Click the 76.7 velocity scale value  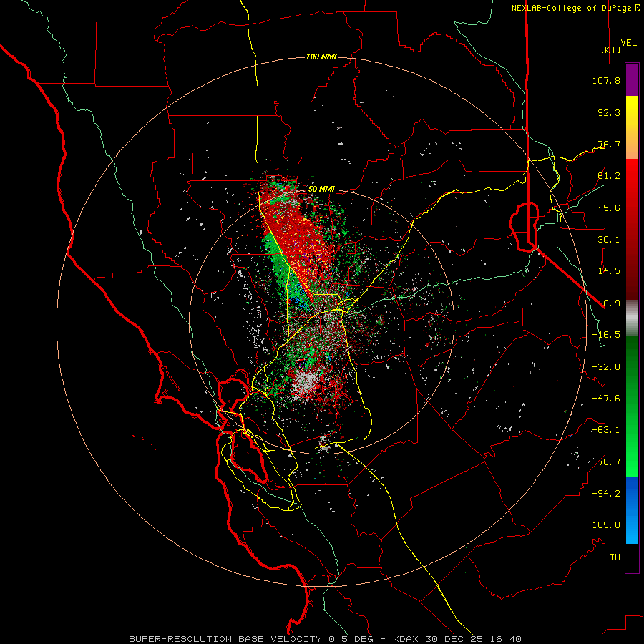609,144
